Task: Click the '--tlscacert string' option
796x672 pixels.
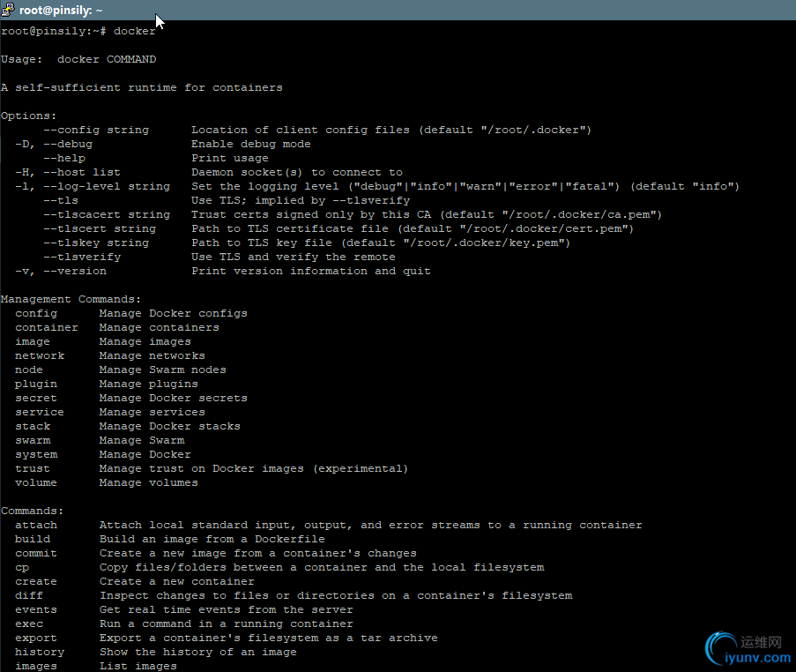Action: coord(107,215)
